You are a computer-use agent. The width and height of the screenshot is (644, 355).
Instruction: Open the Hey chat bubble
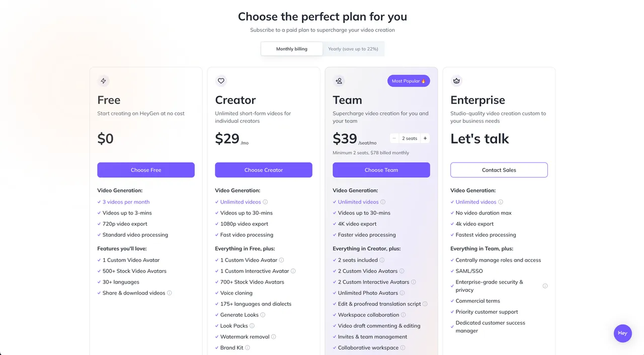(x=623, y=333)
